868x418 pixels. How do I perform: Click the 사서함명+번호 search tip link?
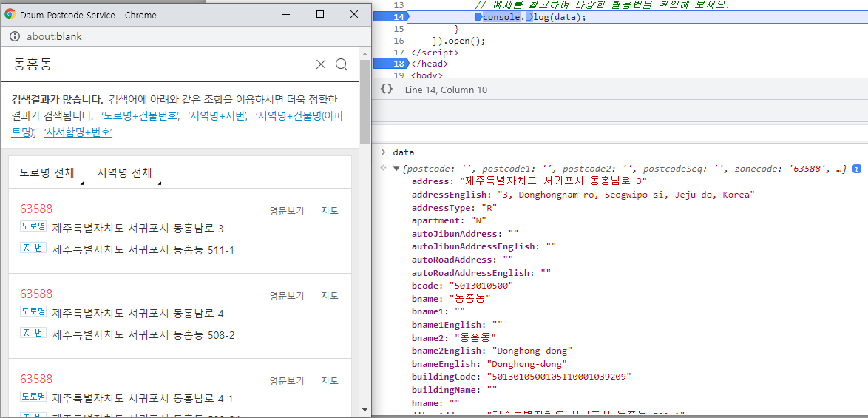(78, 132)
